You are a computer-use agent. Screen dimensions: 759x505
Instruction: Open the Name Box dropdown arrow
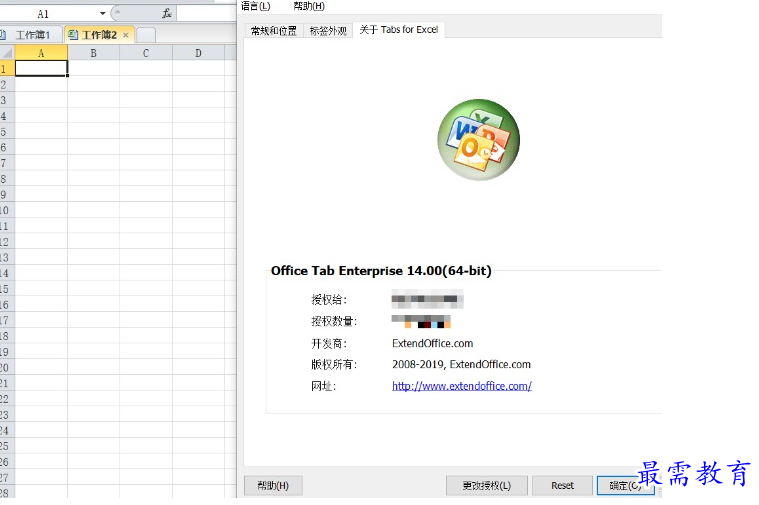point(102,14)
